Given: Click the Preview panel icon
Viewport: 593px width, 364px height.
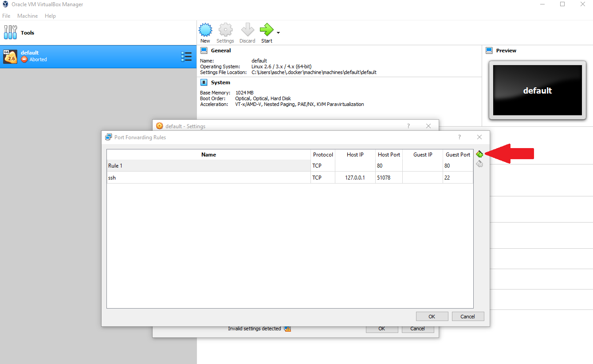Looking at the screenshot, I should point(489,51).
